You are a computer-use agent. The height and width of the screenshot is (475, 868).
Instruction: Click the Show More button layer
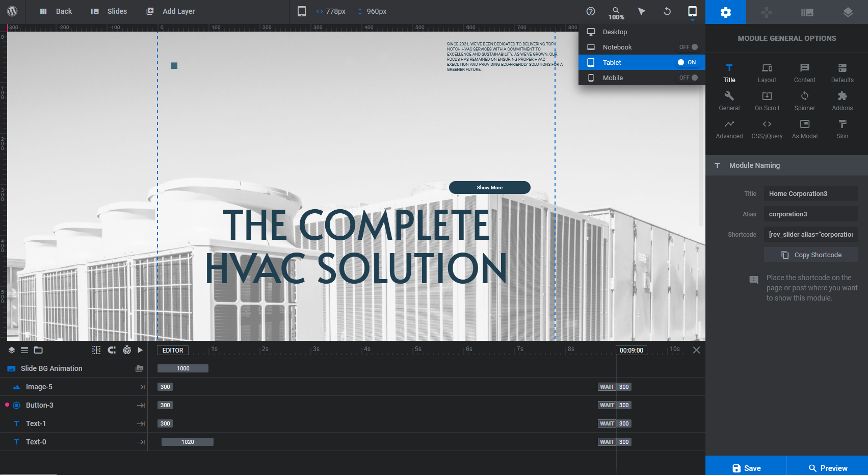[x=489, y=187]
